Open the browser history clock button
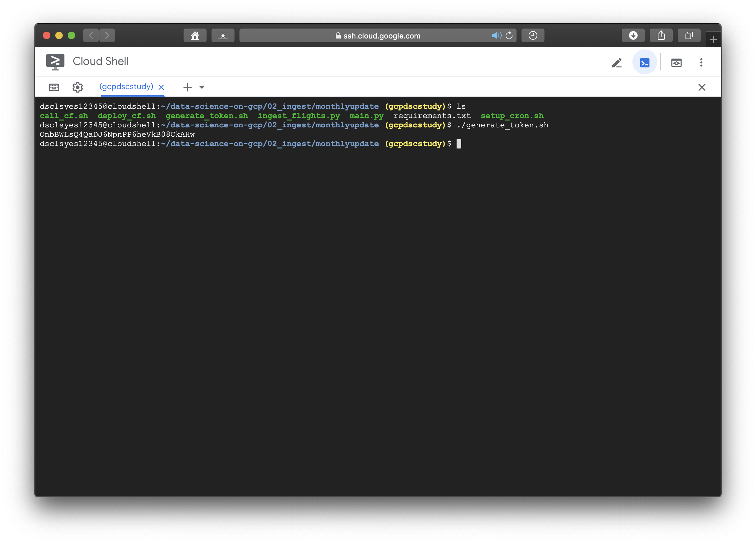The image size is (756, 543). [533, 36]
